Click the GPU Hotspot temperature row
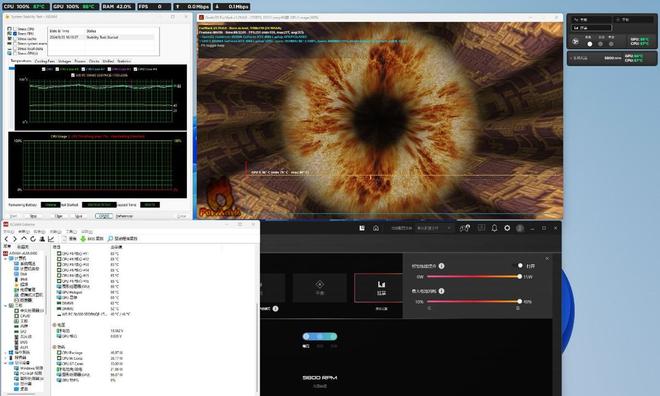This screenshot has width=660, height=396. 88,292
